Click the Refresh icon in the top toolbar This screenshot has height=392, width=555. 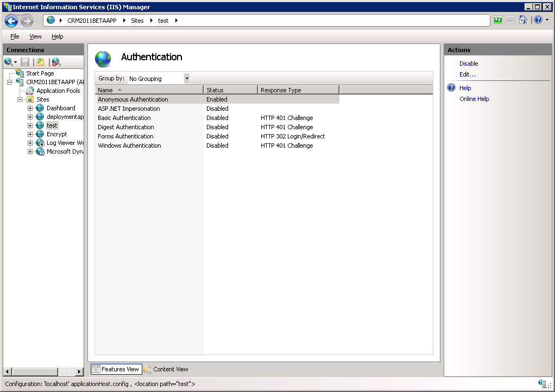[x=498, y=20]
